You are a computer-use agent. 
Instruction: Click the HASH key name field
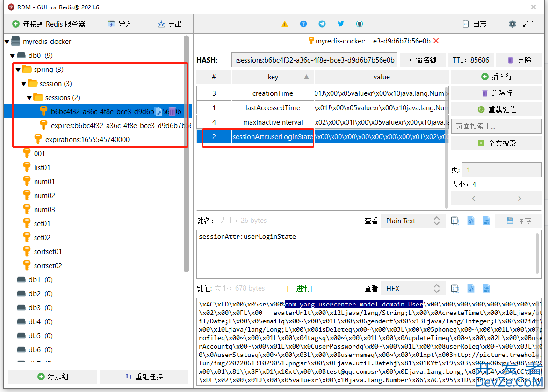coord(314,60)
